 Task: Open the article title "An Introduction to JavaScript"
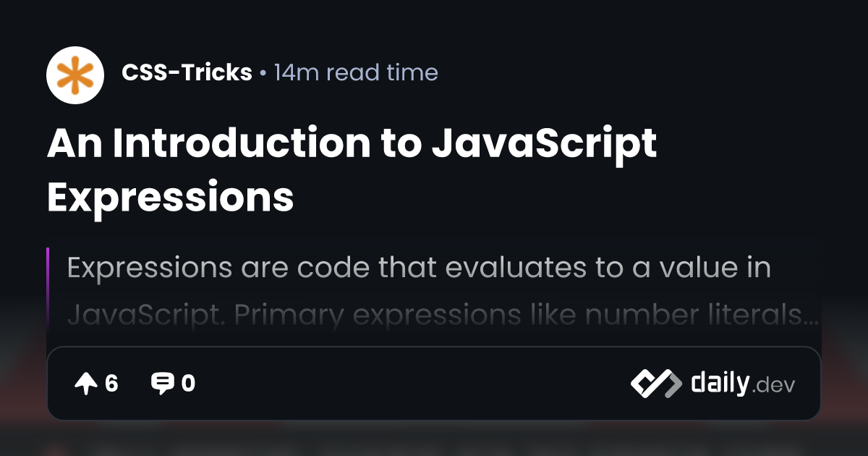point(352,143)
